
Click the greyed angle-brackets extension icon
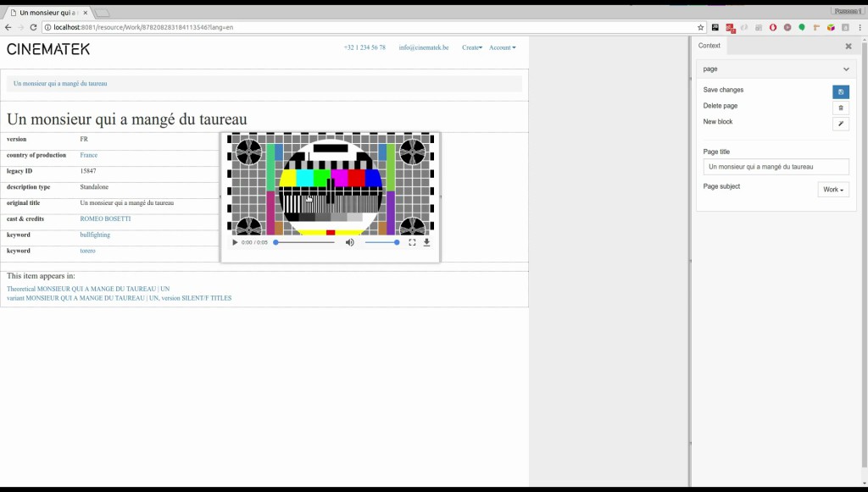coord(744,27)
